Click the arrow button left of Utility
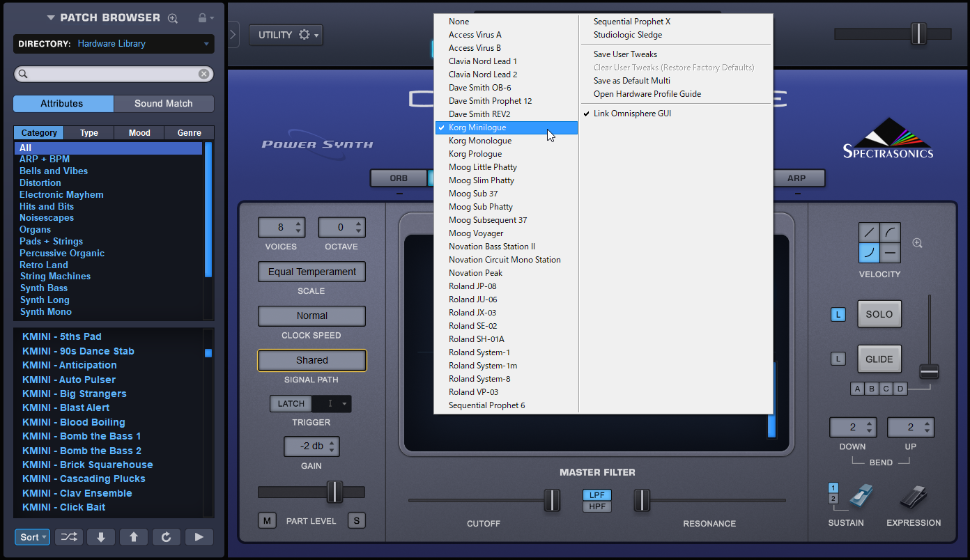The image size is (970, 560). (x=233, y=35)
